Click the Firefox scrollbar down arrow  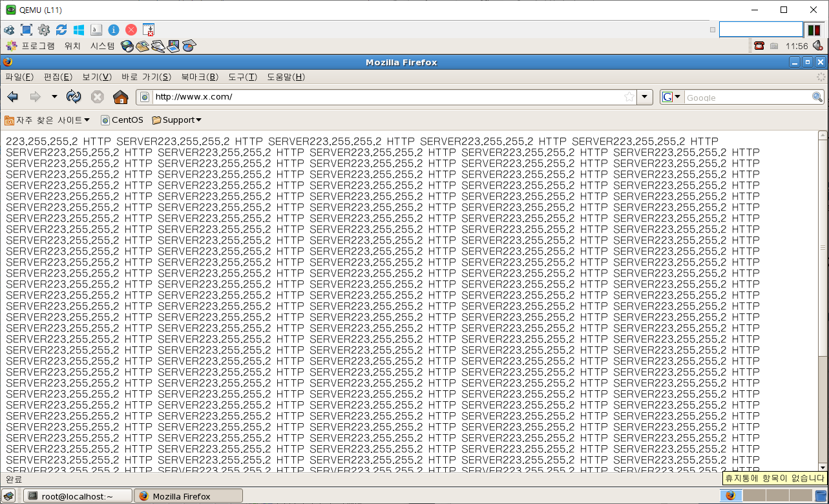pos(823,467)
